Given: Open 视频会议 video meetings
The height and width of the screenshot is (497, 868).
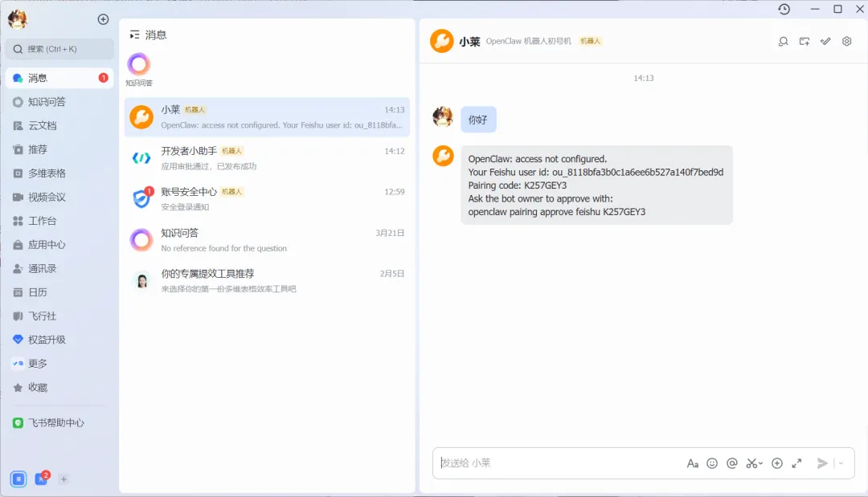Looking at the screenshot, I should tap(59, 197).
